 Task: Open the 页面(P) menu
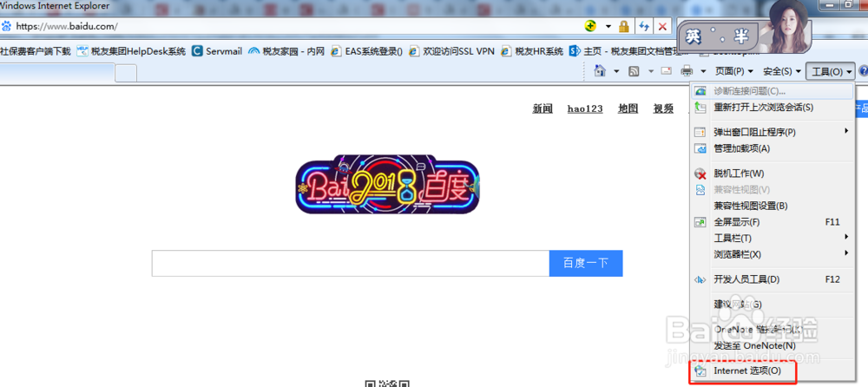[734, 71]
